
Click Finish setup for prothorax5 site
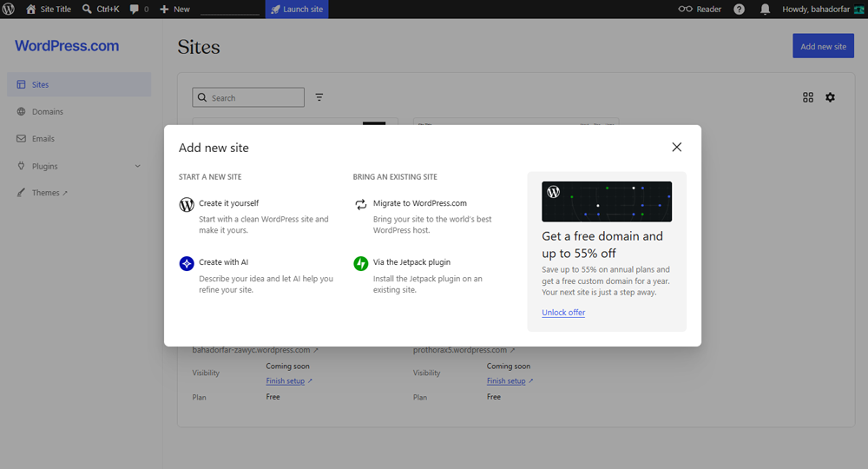coord(510,381)
